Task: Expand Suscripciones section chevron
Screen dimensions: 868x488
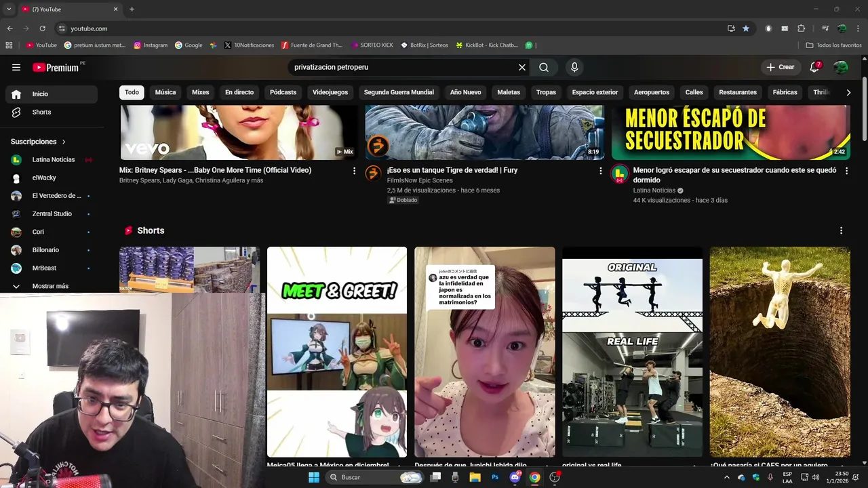Action: pyautogui.click(x=64, y=142)
